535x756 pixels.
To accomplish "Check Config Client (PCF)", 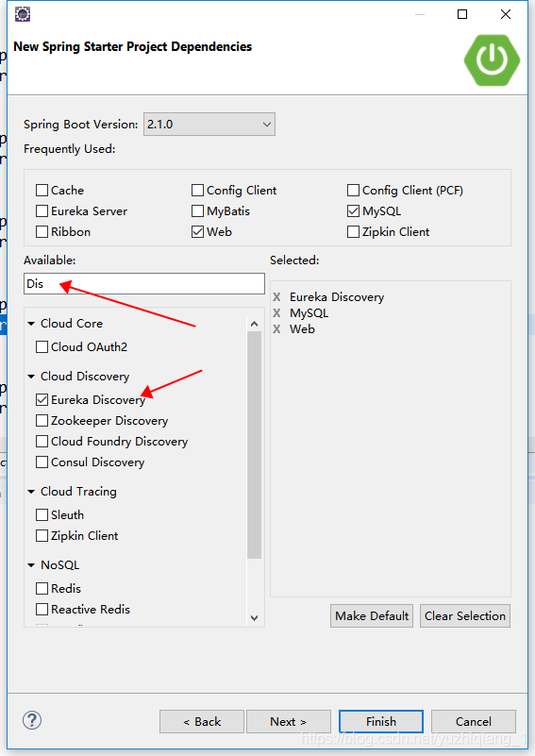I will [x=353, y=191].
